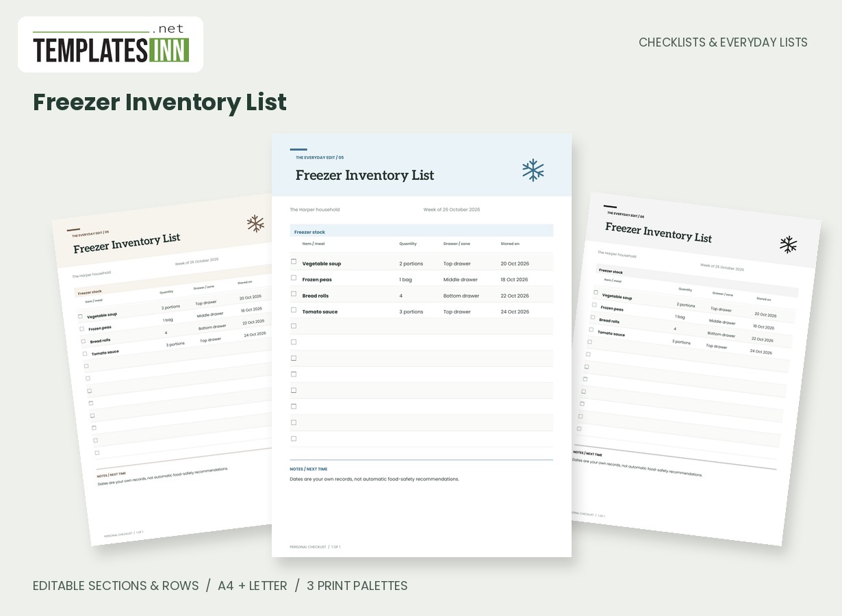Tick the Frozen peas checkbox on right page

coord(594,305)
